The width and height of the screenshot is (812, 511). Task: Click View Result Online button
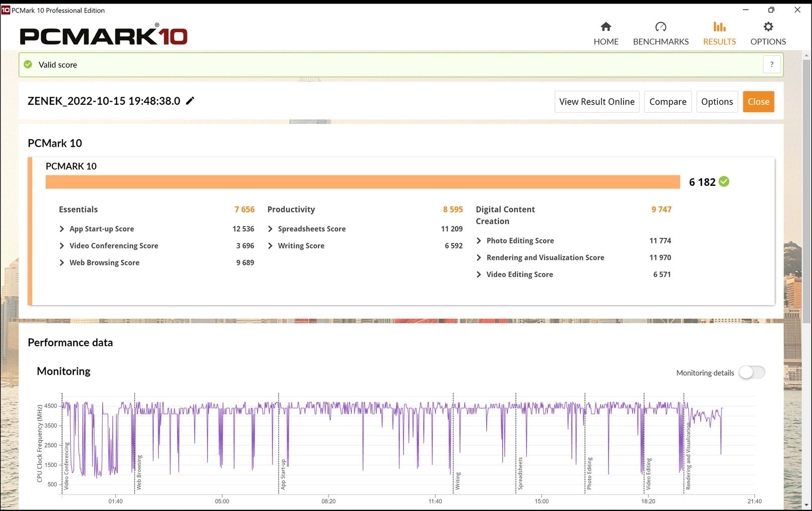[597, 102]
